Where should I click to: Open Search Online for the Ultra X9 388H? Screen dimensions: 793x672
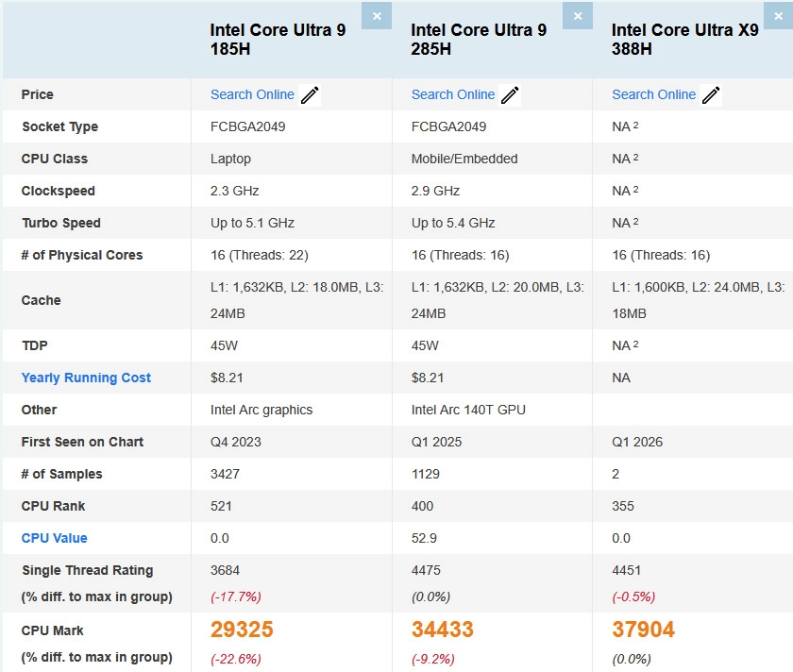pyautogui.click(x=654, y=94)
